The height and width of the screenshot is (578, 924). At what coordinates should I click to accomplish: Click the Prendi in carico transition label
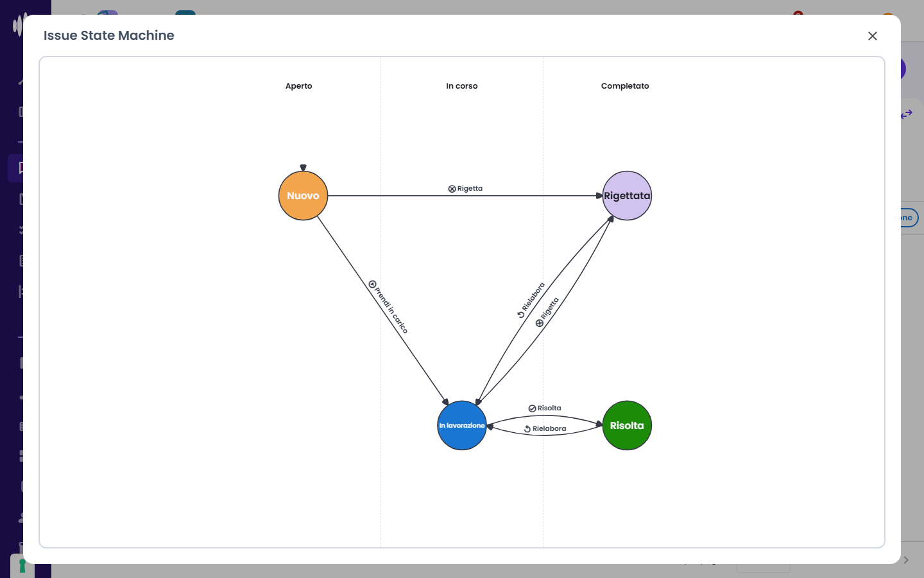click(x=391, y=310)
